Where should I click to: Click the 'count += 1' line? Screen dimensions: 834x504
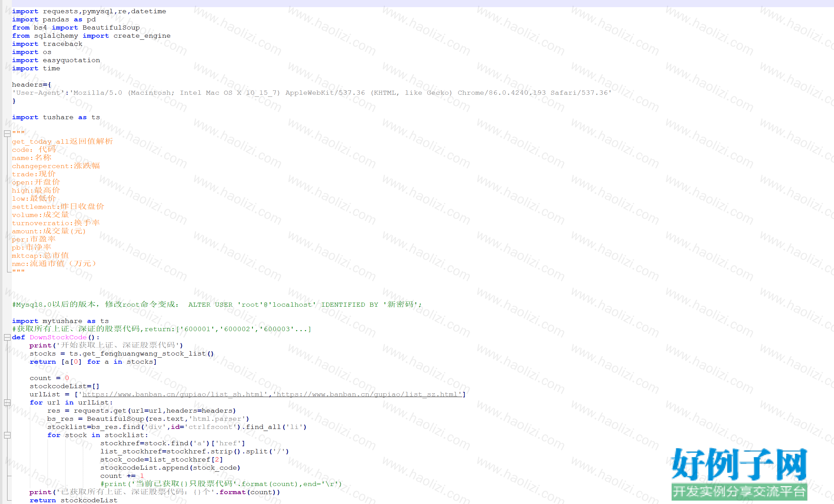[122, 476]
